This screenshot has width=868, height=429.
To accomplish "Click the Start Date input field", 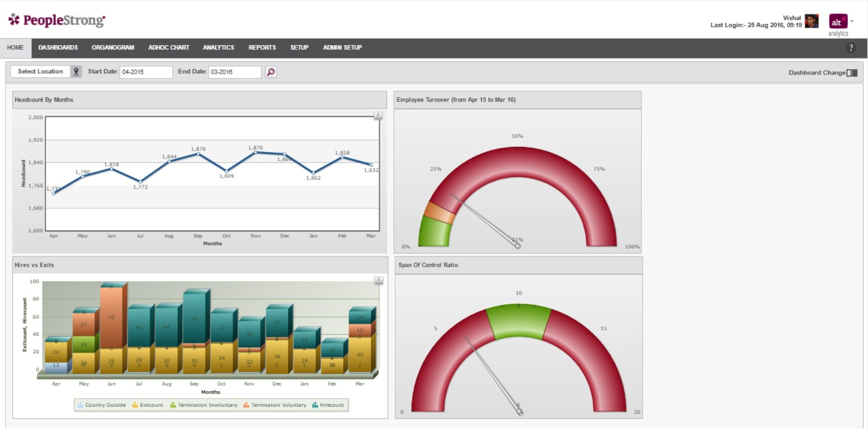I will [146, 72].
